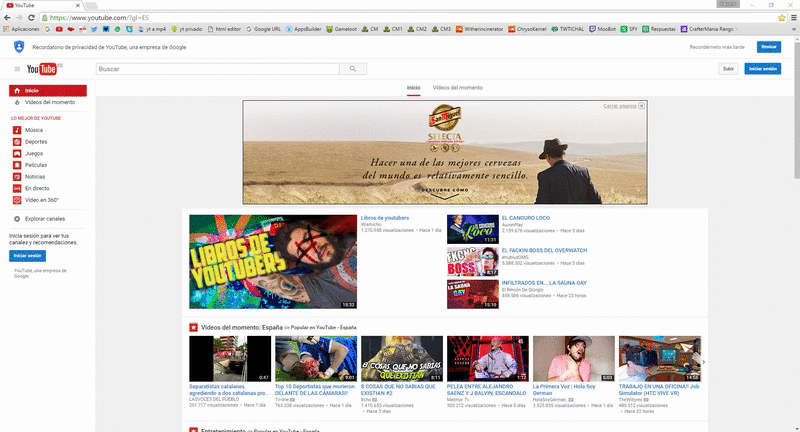Open Libros de youtubers title link
Viewport: 800px width, 432px height.
385,218
